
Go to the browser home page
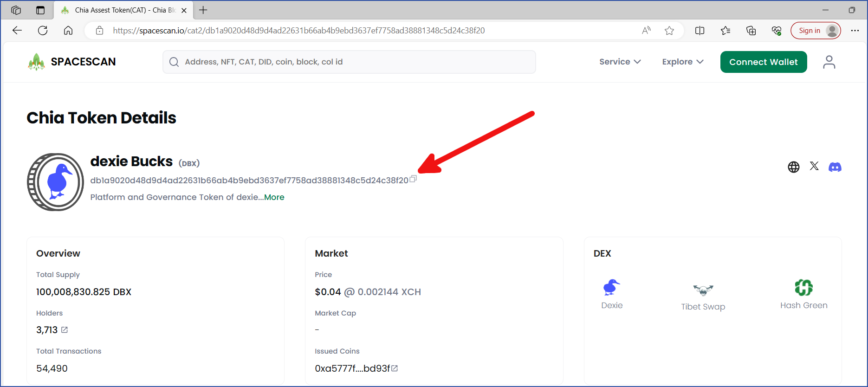point(68,31)
